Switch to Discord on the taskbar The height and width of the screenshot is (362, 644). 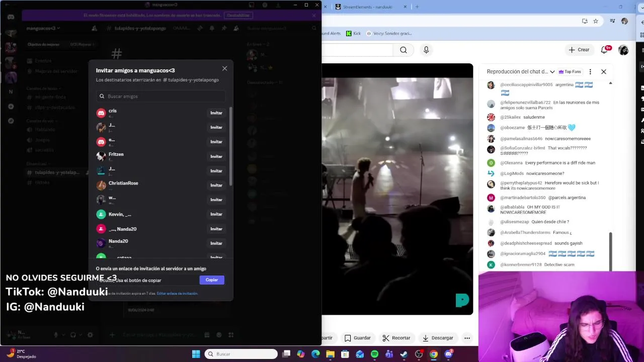[448, 354]
